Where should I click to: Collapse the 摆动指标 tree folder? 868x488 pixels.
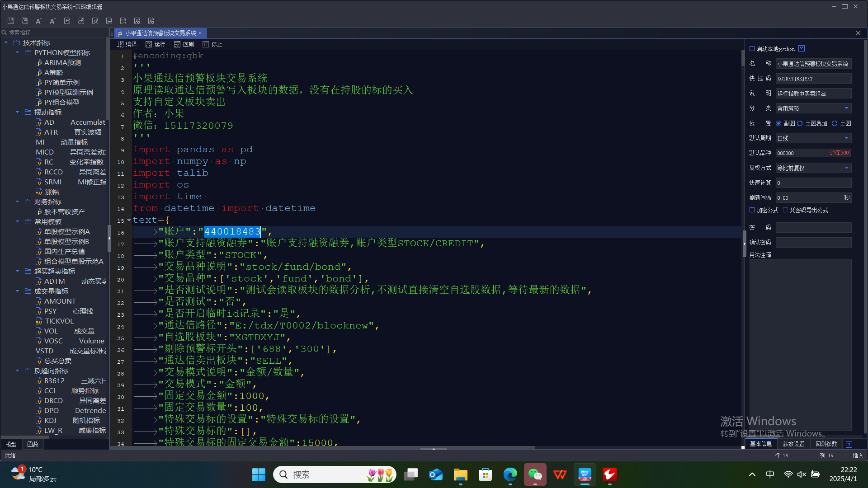click(17, 112)
